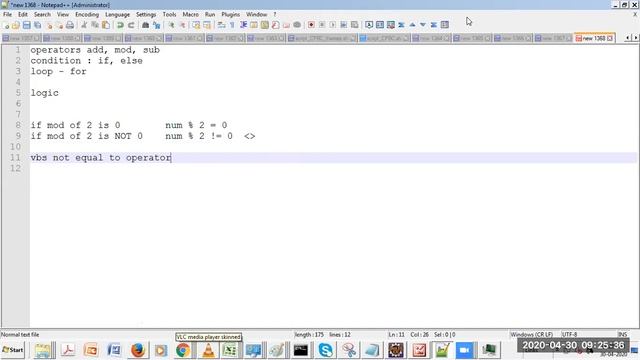
Task: Click the blue up arrow toolbar icon
Action: tap(412, 25)
